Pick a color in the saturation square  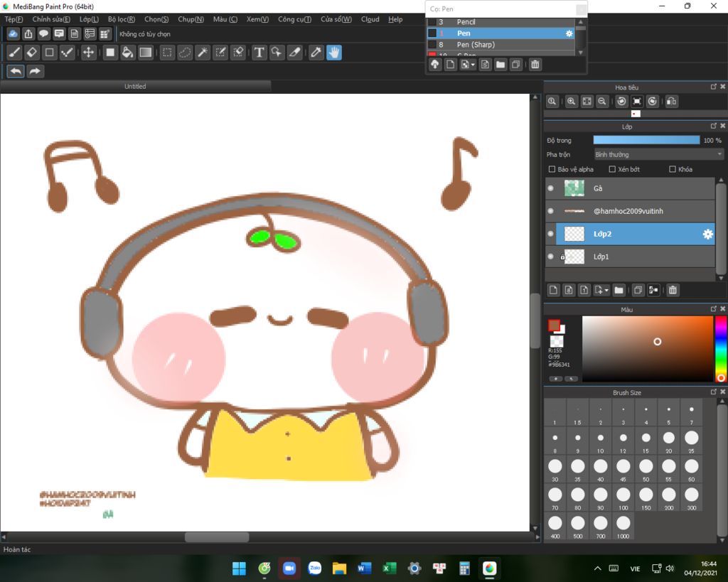coord(648,349)
